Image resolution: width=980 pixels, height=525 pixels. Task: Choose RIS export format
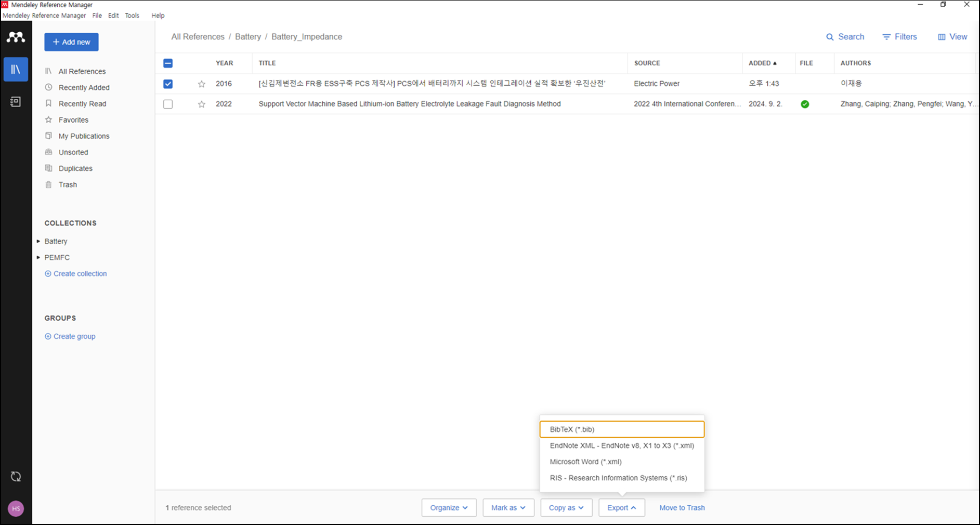(622, 478)
